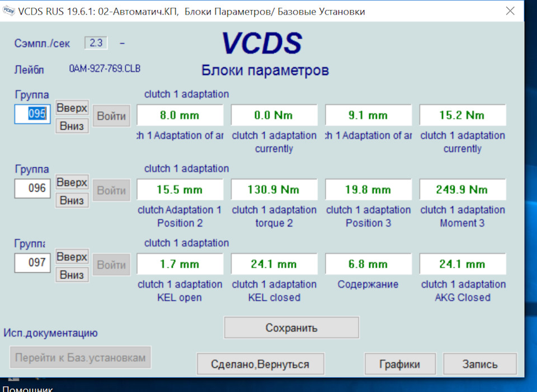
Task: Click Вверх next to group 095
Action: point(72,108)
